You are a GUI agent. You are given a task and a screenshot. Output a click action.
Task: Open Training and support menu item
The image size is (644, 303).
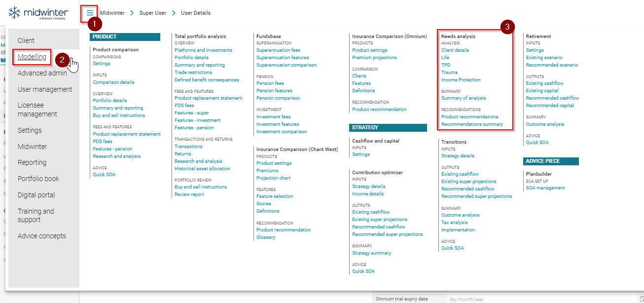pyautogui.click(x=36, y=215)
